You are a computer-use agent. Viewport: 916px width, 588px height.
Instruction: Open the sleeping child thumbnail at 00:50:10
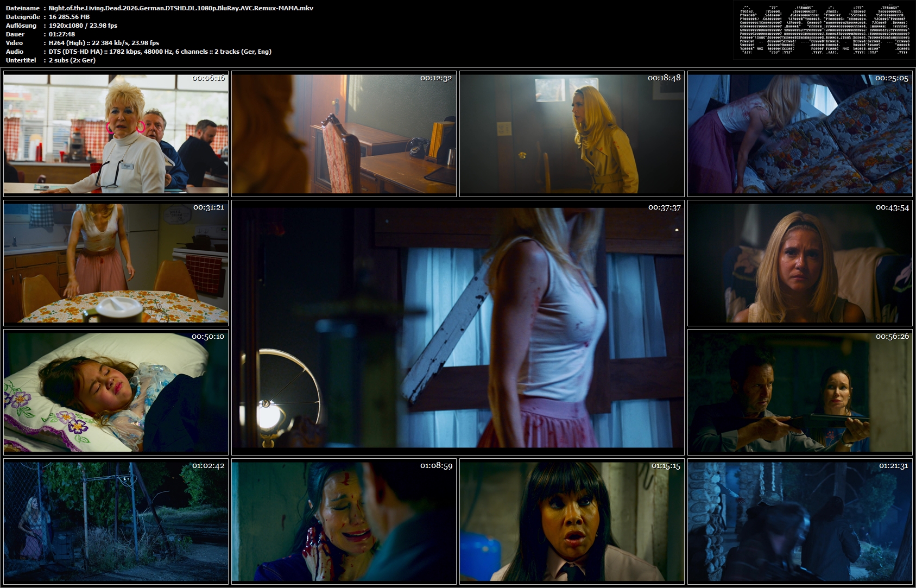pos(116,392)
